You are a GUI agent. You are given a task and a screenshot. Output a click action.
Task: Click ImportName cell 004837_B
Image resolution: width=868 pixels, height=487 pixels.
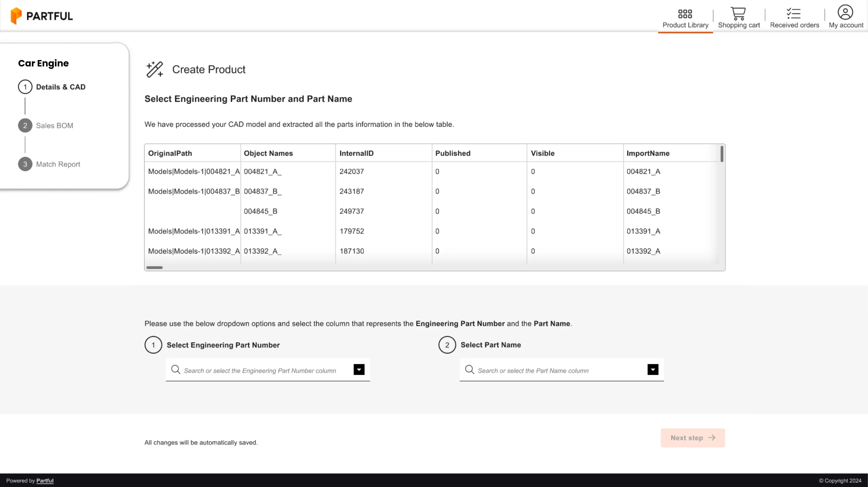tap(643, 191)
